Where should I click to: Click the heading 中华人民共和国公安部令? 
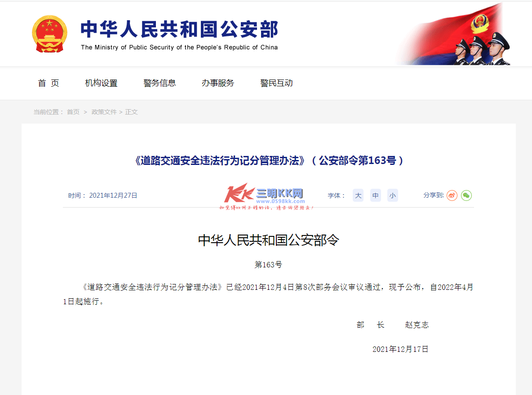268,240
